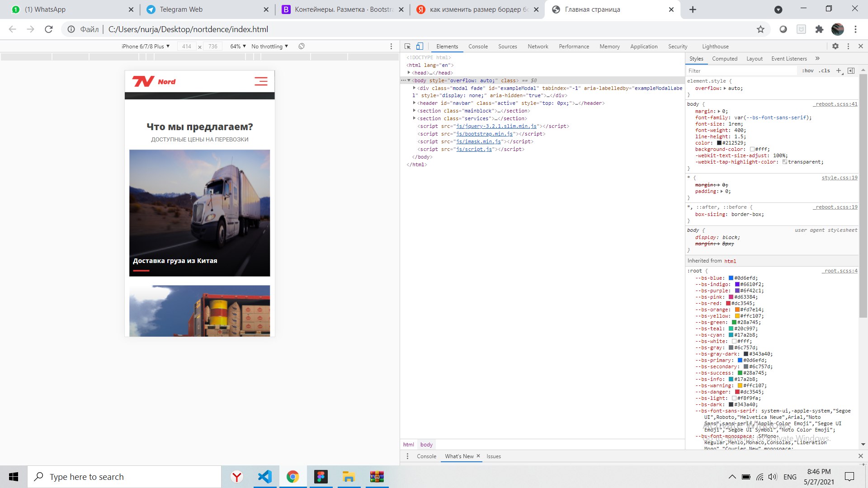868x488 pixels.
Task: Click the styles Filter input field
Action: pos(742,70)
